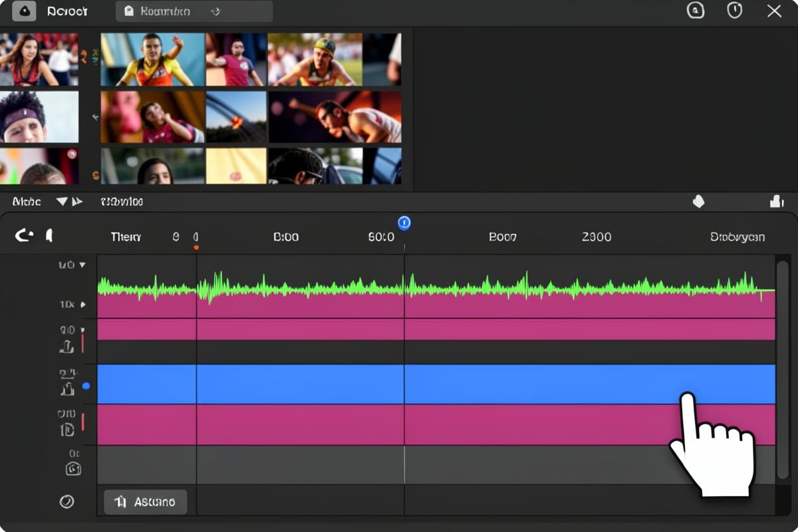
Task: Click the Mlobc label in the media toolbar
Action: [x=27, y=201]
